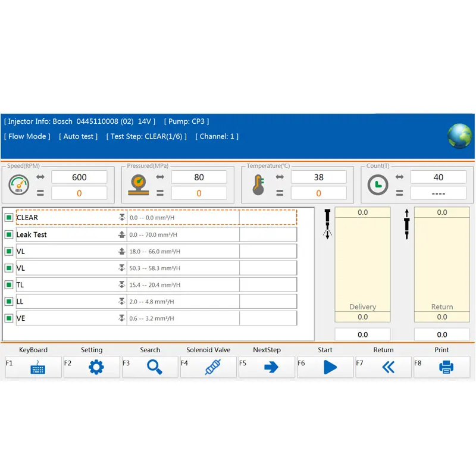Click the arrow icon in 50.3 VL row

coord(122,267)
